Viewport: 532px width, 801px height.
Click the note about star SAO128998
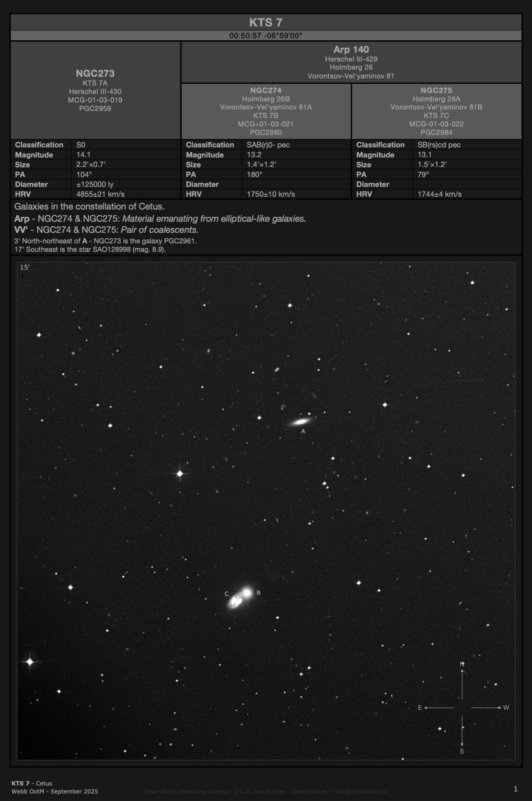pos(90,249)
